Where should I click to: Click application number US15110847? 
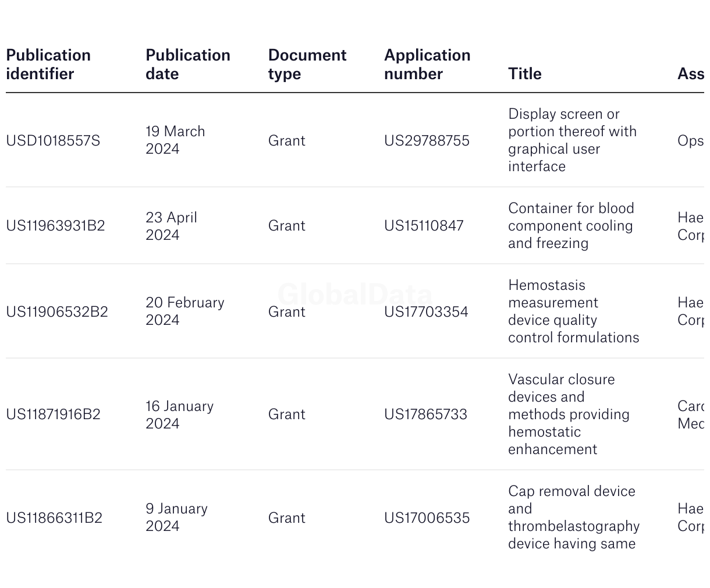coord(424,226)
